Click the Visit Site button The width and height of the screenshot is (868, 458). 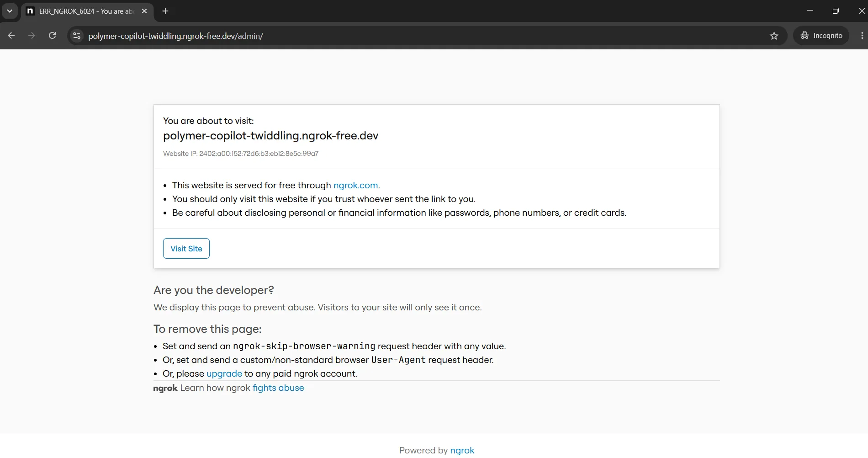(x=186, y=249)
